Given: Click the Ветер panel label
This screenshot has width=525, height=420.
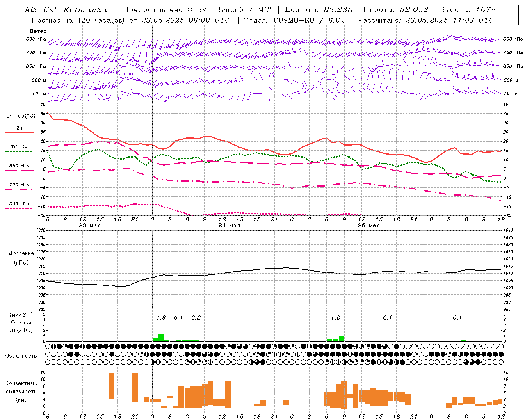Looking at the screenshot, I should 38,31.
